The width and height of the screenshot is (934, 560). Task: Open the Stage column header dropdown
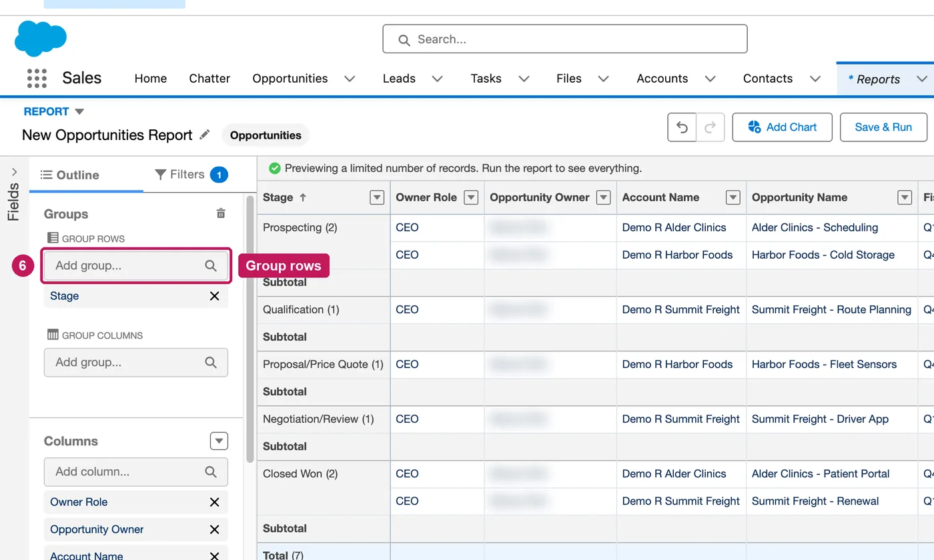click(377, 197)
